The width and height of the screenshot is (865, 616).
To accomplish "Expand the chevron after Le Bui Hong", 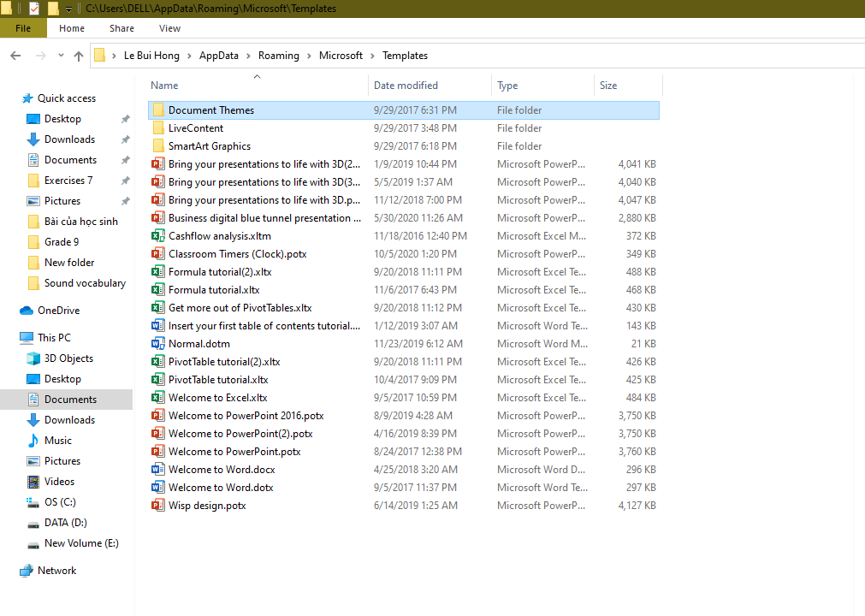I will pos(189,56).
